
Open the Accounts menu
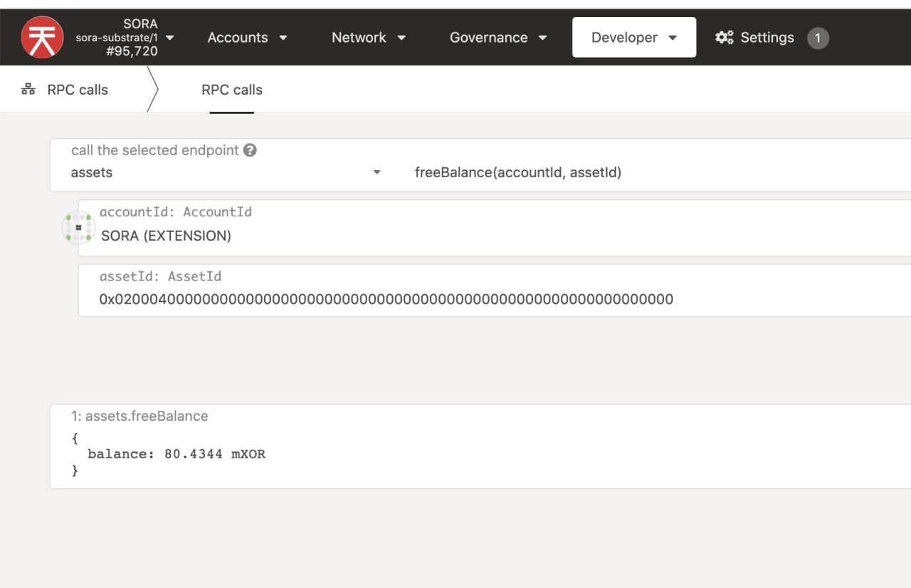[247, 38]
